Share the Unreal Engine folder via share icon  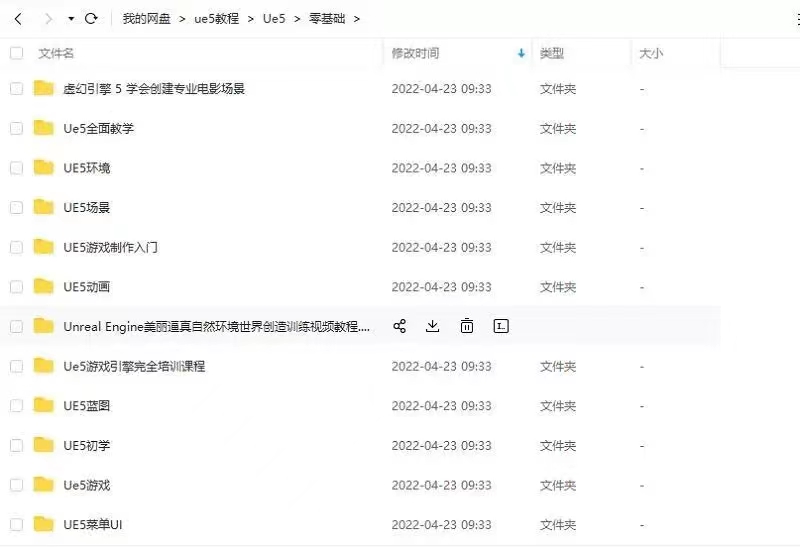400,326
